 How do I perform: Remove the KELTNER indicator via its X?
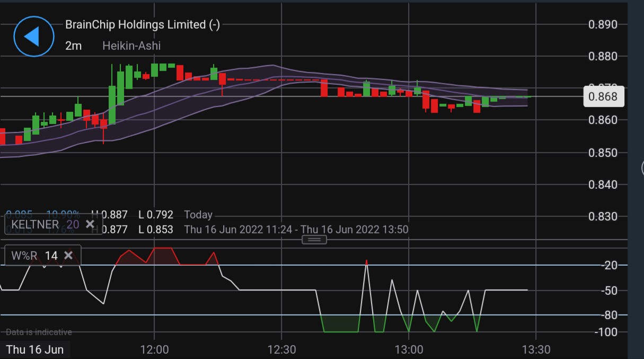point(90,224)
